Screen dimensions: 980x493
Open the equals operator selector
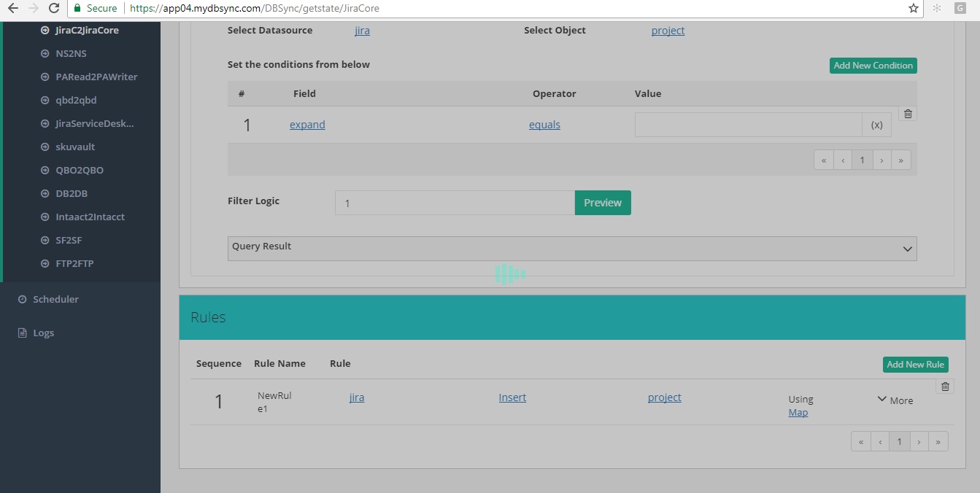pos(544,125)
